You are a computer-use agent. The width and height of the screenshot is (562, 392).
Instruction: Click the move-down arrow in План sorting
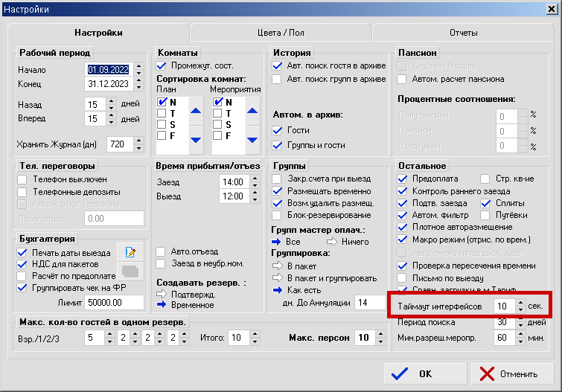(195, 138)
